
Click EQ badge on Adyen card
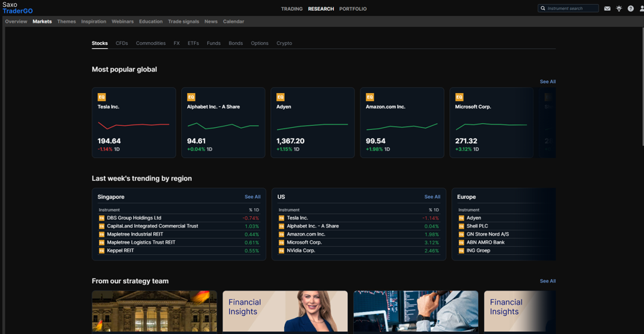[x=280, y=97]
